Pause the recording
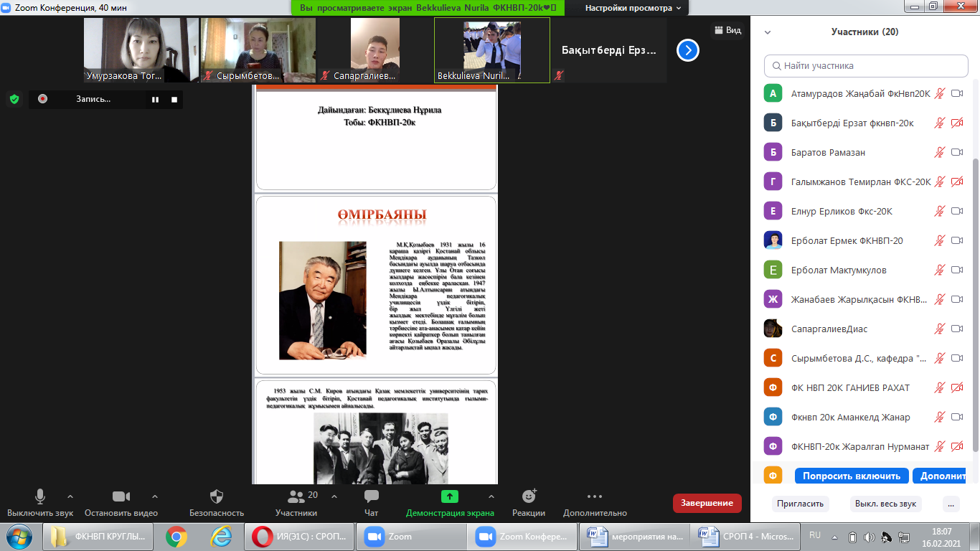The image size is (980, 551). pyautogui.click(x=155, y=100)
